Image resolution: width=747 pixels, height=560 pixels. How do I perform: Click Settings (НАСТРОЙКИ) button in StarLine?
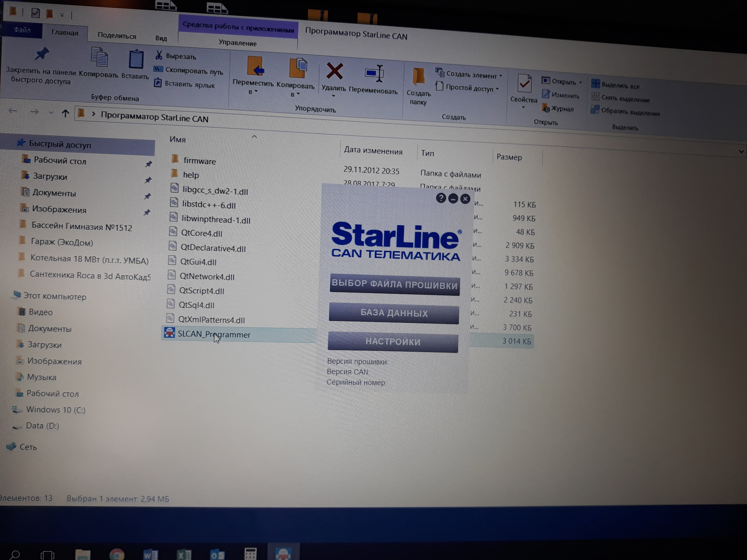tap(393, 341)
